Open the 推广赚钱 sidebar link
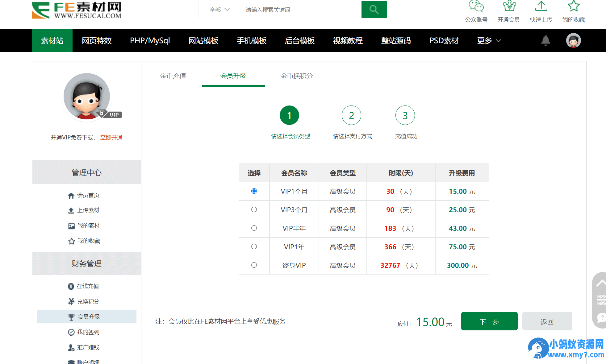The height and width of the screenshot is (364, 606). (88, 347)
